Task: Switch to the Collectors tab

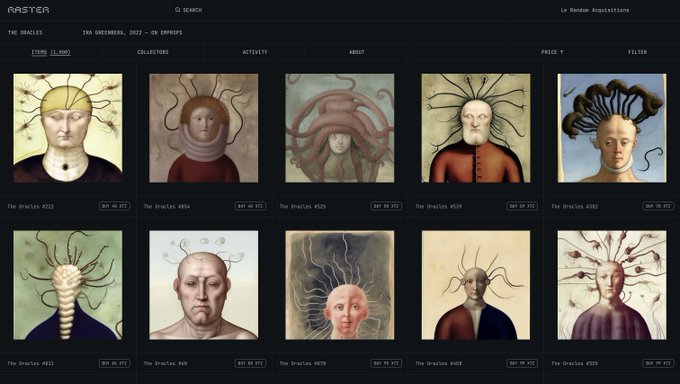Action: click(153, 52)
